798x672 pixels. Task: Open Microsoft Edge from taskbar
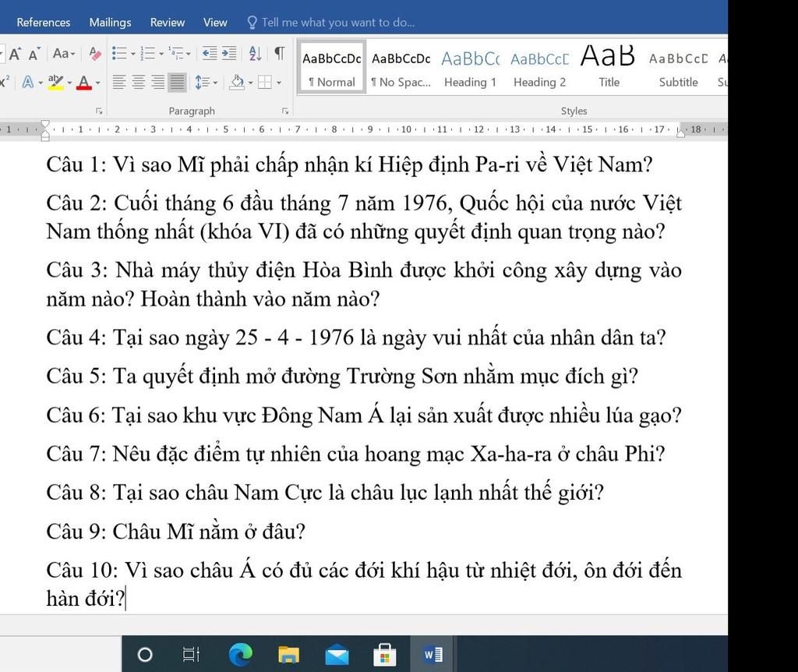tap(240, 655)
